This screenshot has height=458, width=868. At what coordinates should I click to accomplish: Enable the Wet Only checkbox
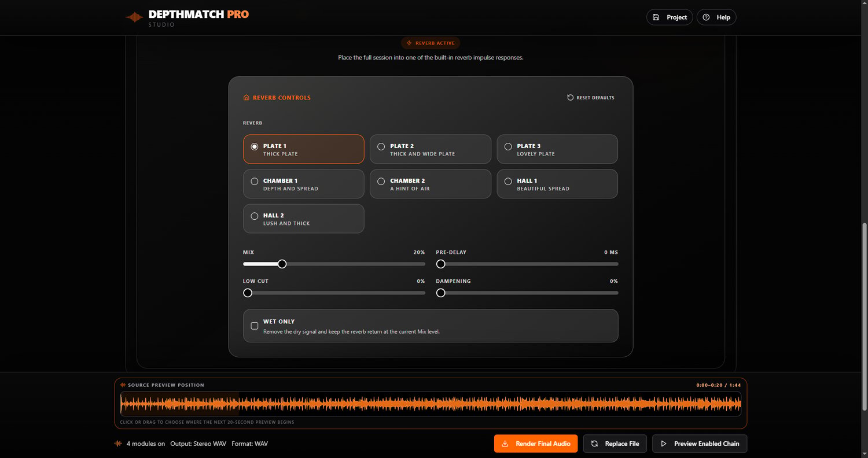point(255,326)
